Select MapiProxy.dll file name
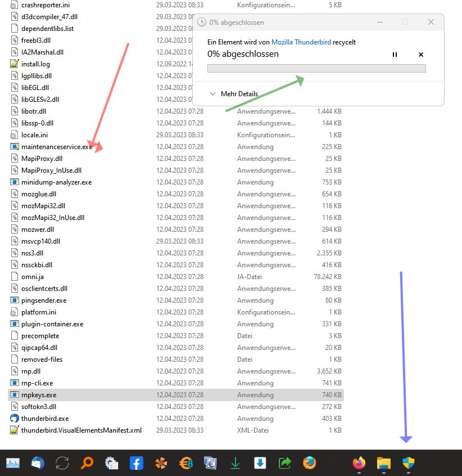 (x=42, y=159)
